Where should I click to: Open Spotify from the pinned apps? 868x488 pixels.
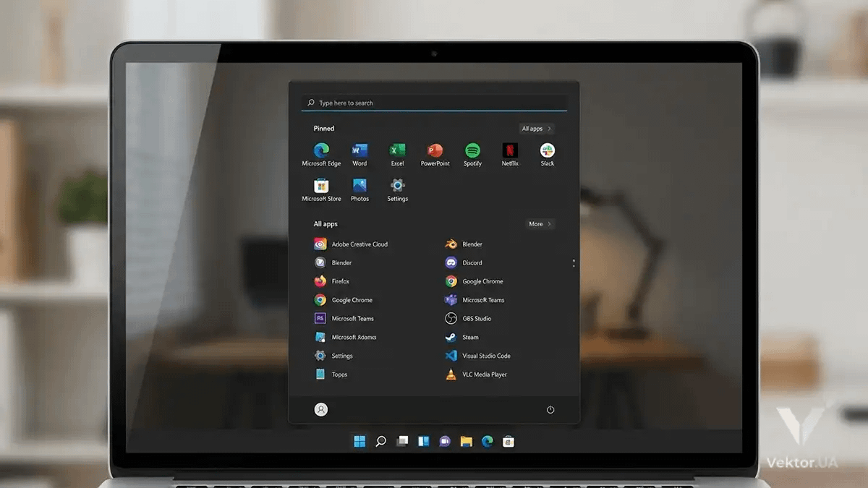tap(472, 151)
